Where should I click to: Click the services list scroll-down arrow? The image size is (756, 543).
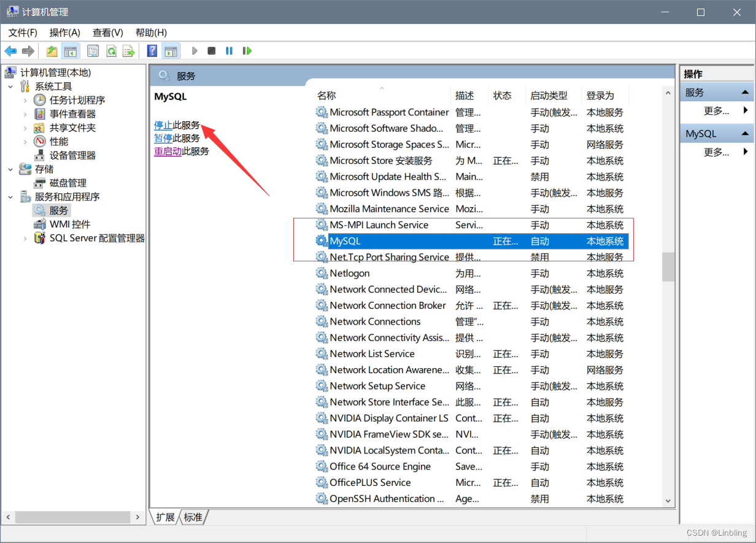(668, 501)
